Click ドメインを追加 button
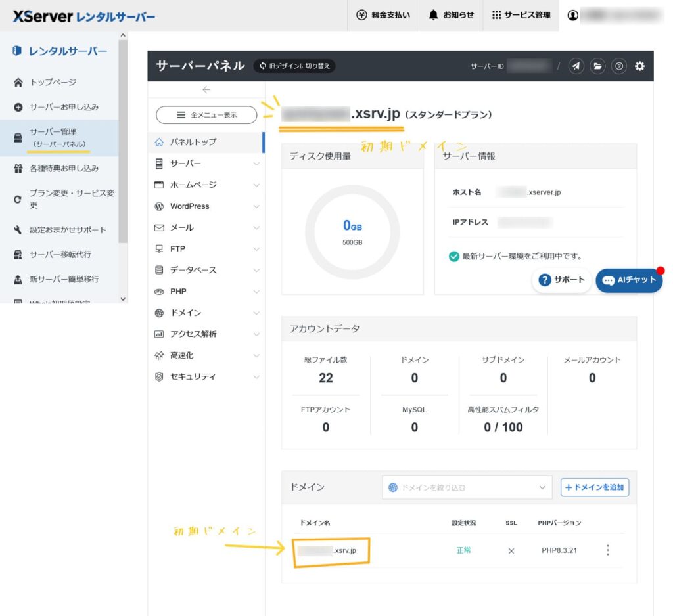 click(x=594, y=487)
